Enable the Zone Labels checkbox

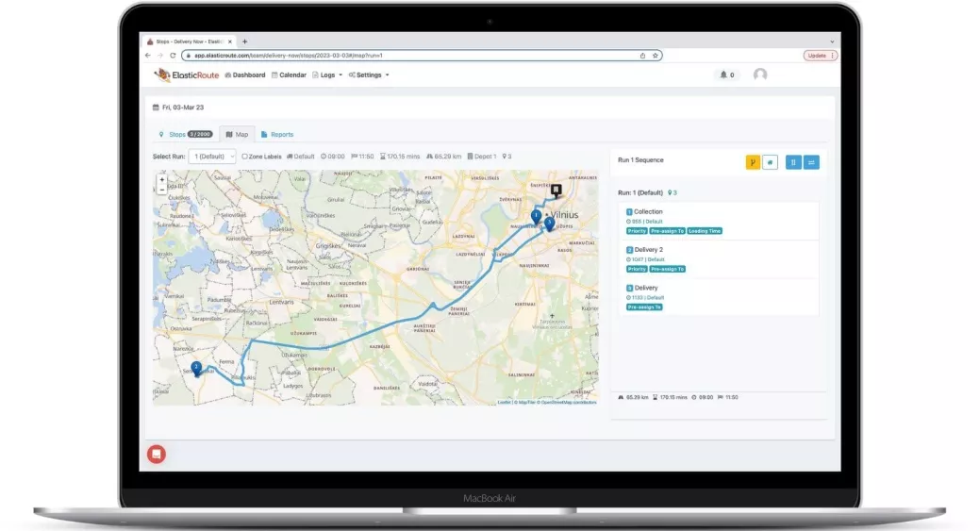[244, 157]
